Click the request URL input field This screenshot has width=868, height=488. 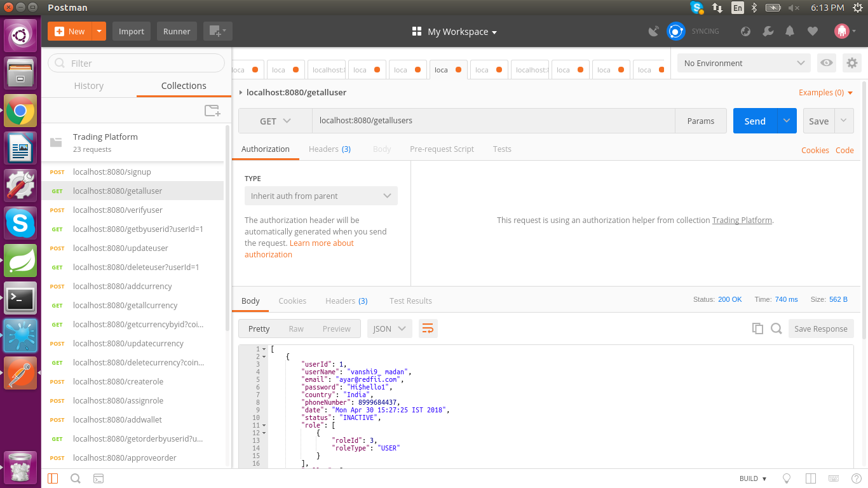tap(493, 121)
